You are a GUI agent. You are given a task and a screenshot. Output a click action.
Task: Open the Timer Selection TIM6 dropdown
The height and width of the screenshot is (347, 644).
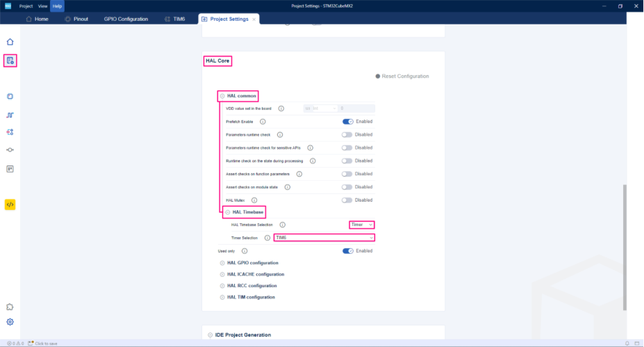(x=324, y=238)
